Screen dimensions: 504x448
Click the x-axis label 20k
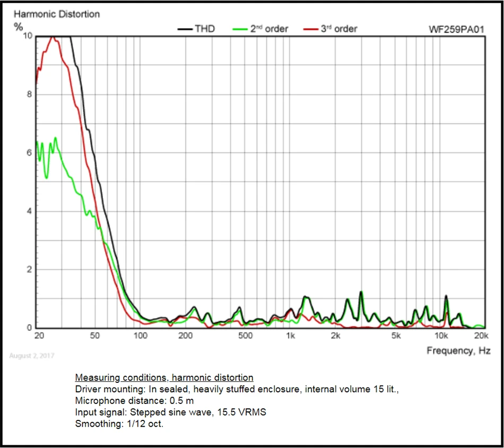[481, 336]
